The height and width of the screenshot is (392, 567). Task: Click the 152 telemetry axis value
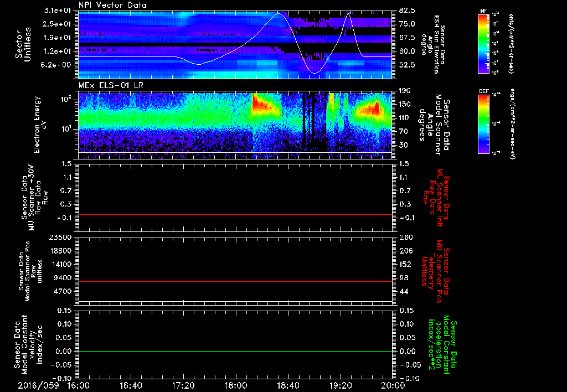405,264
